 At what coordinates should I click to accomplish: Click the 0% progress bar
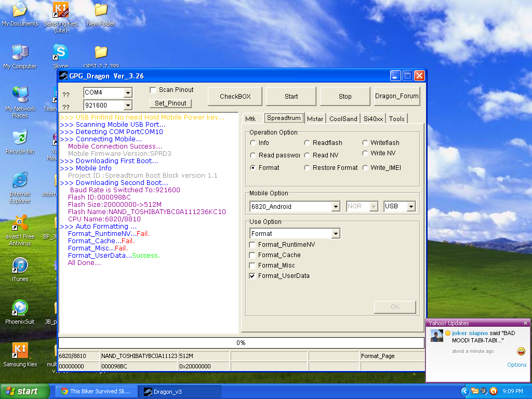click(241, 343)
